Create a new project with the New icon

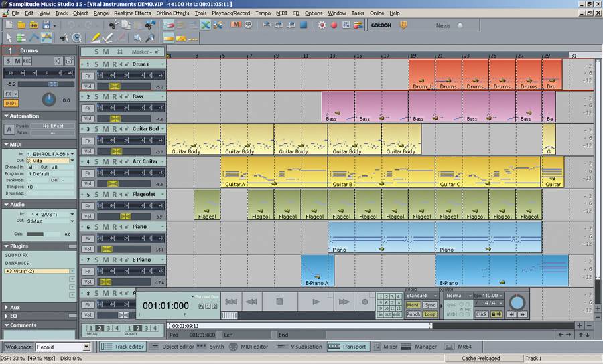pos(9,25)
